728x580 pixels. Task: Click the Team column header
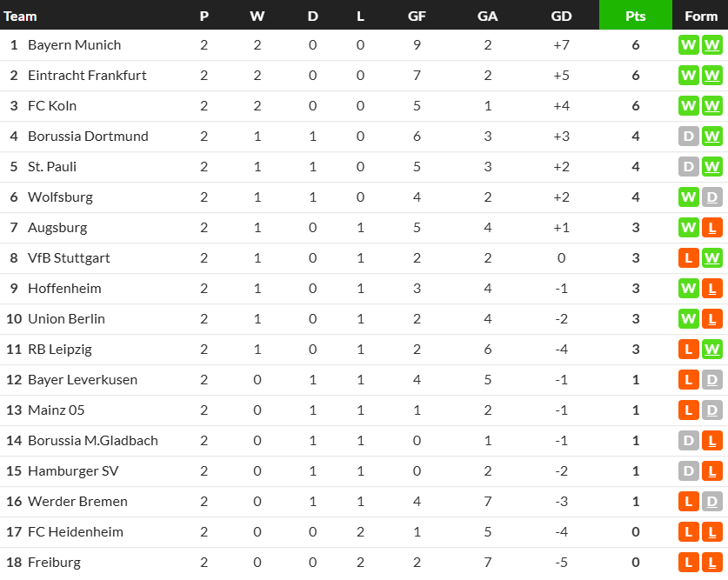pos(20,17)
